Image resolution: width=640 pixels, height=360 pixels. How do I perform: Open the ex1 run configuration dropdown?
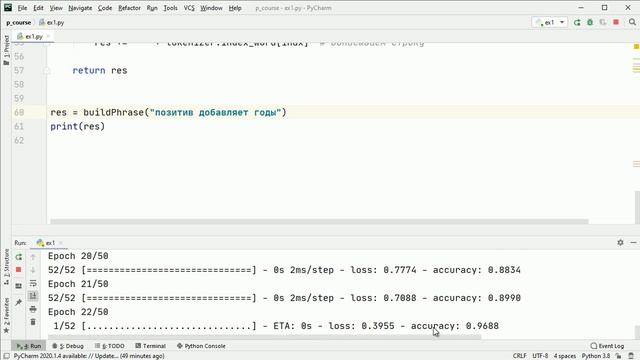pos(550,22)
